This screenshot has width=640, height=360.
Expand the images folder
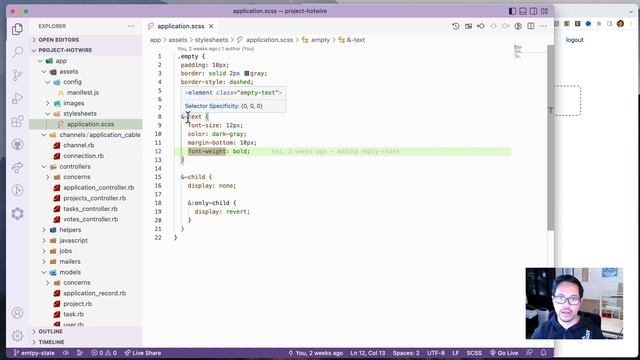(x=73, y=103)
